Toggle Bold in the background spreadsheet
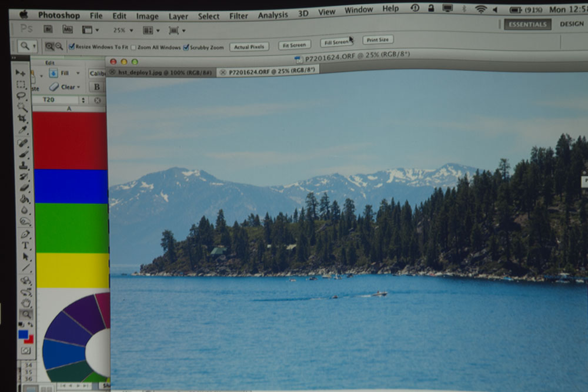This screenshot has height=392, width=588. tap(97, 87)
